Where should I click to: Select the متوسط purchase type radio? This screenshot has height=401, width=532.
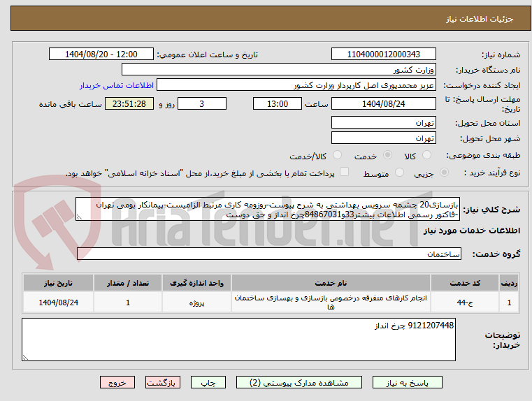pyautogui.click(x=400, y=173)
